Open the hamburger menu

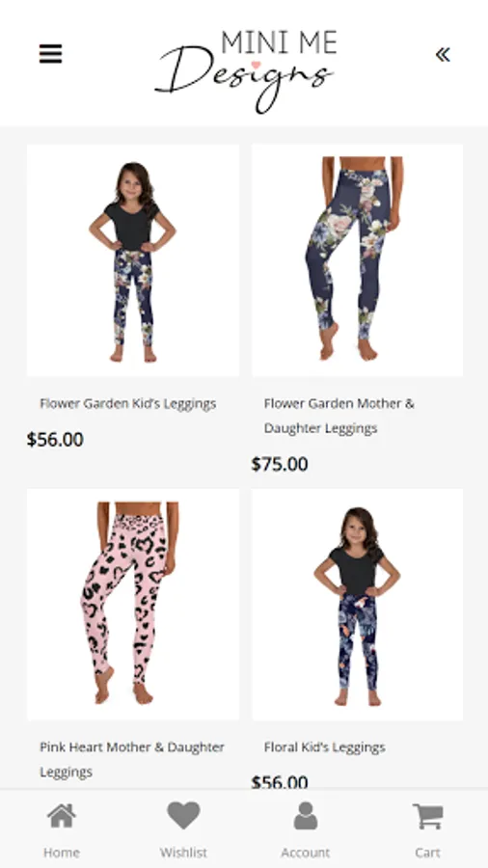pyautogui.click(x=50, y=54)
